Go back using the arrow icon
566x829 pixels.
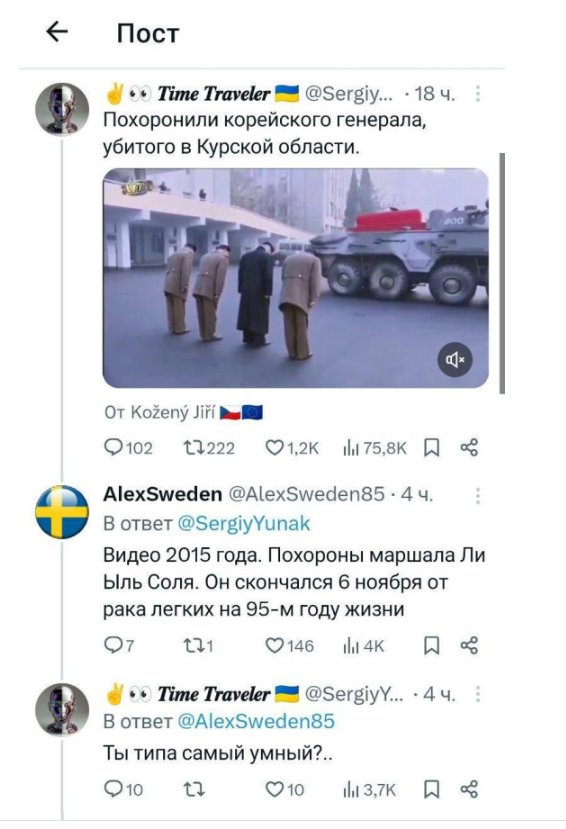tap(57, 32)
